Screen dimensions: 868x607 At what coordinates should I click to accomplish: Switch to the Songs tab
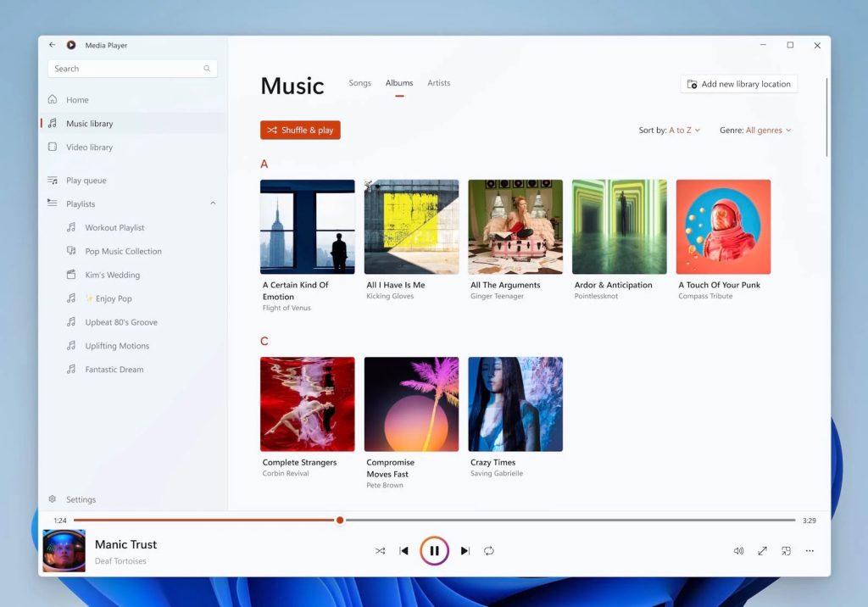[359, 83]
